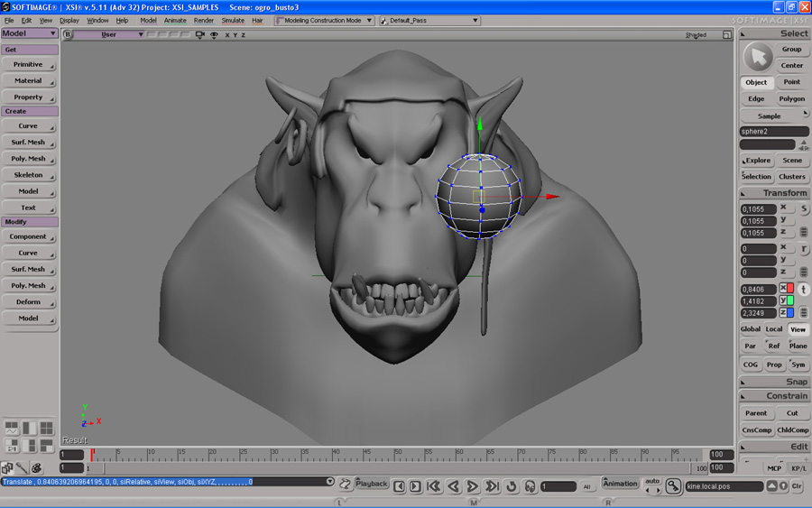Toggle Sym symmetry mode

pyautogui.click(x=798, y=365)
